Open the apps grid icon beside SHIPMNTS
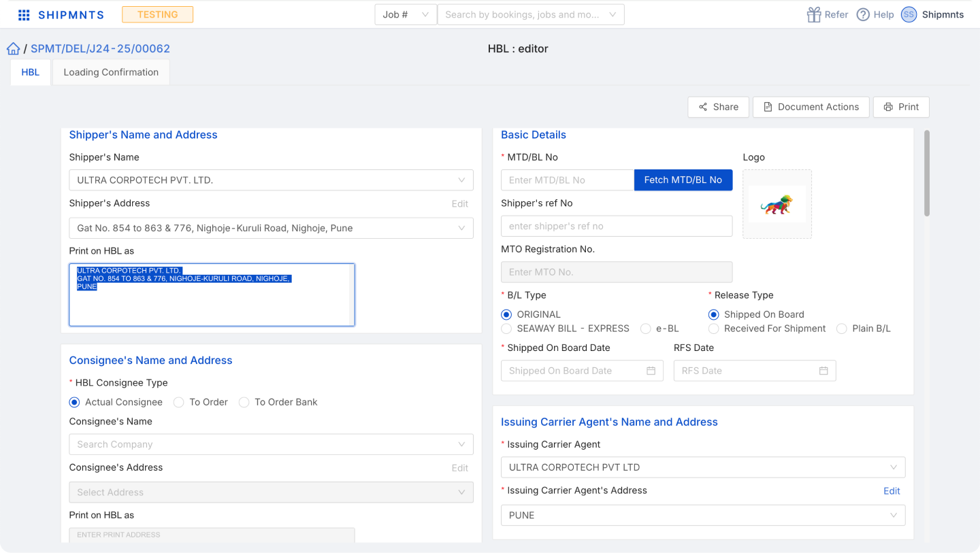 click(24, 15)
